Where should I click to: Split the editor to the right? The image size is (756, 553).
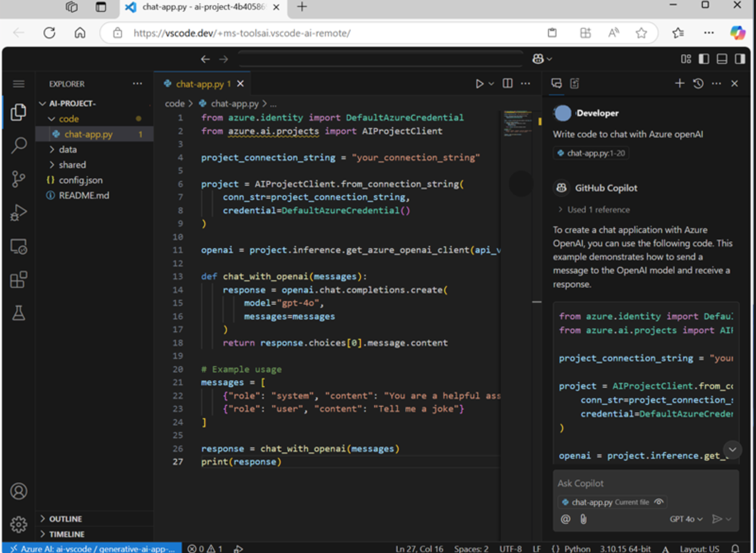point(507,83)
